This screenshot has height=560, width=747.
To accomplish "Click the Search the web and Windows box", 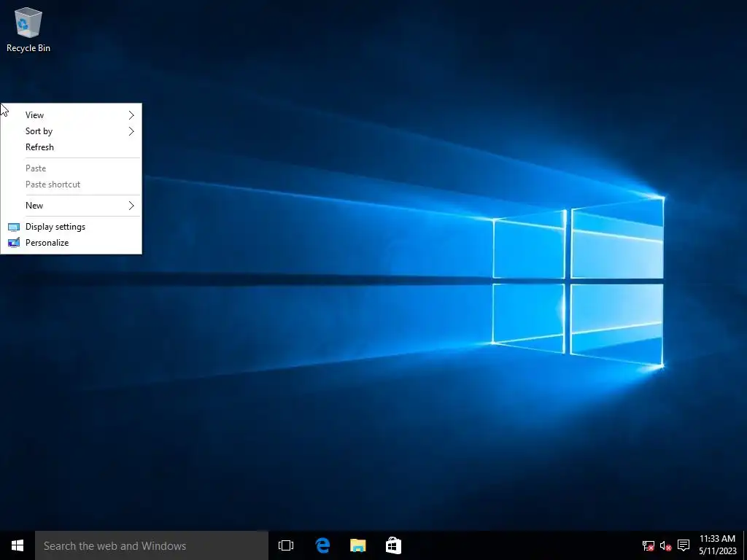I will pos(152,545).
